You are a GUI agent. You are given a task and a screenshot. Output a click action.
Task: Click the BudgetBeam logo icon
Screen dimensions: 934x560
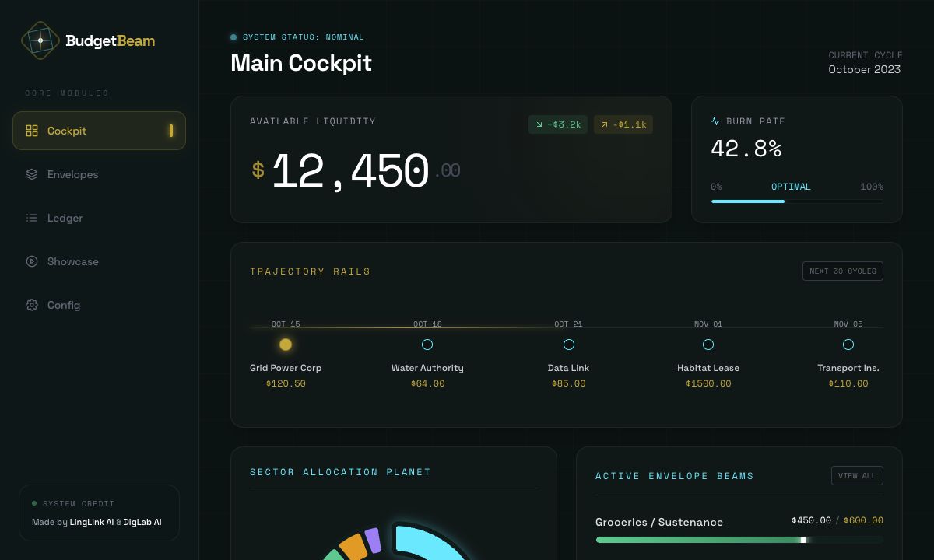(40, 40)
